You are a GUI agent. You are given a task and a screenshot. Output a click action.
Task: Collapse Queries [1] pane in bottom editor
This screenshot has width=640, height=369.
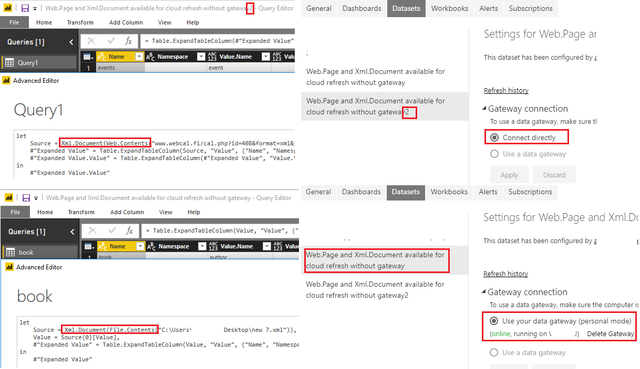(x=72, y=232)
